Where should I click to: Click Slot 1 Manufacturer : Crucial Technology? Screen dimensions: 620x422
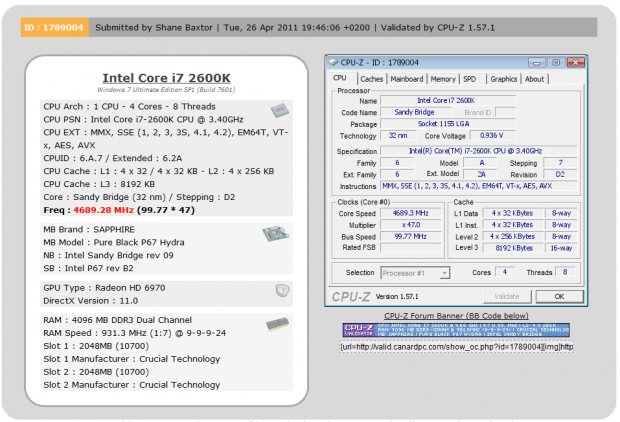click(x=132, y=359)
